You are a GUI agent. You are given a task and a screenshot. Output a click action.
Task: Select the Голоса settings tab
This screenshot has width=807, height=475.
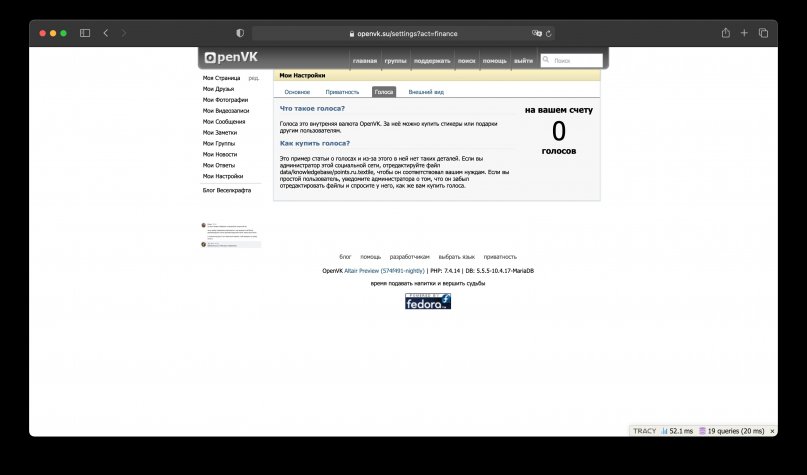pyautogui.click(x=384, y=92)
